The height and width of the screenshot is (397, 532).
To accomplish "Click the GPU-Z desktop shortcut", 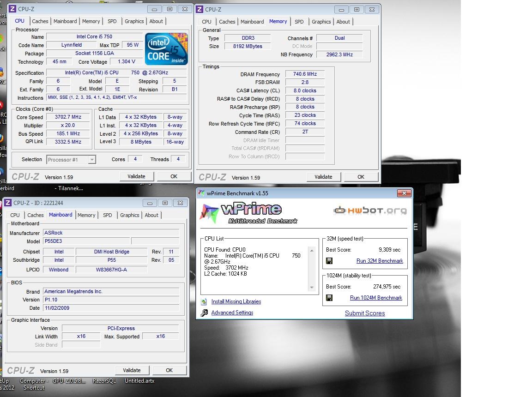I will click(x=69, y=381).
